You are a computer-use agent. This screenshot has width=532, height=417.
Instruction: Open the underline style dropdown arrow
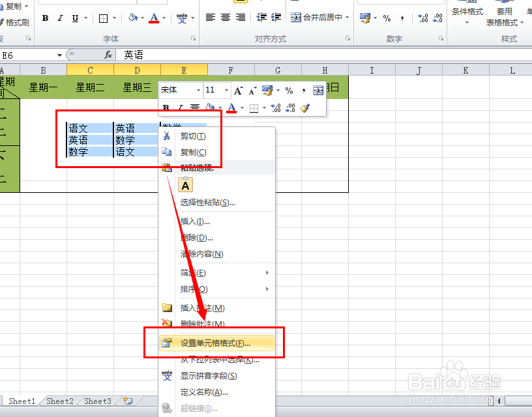click(86, 18)
